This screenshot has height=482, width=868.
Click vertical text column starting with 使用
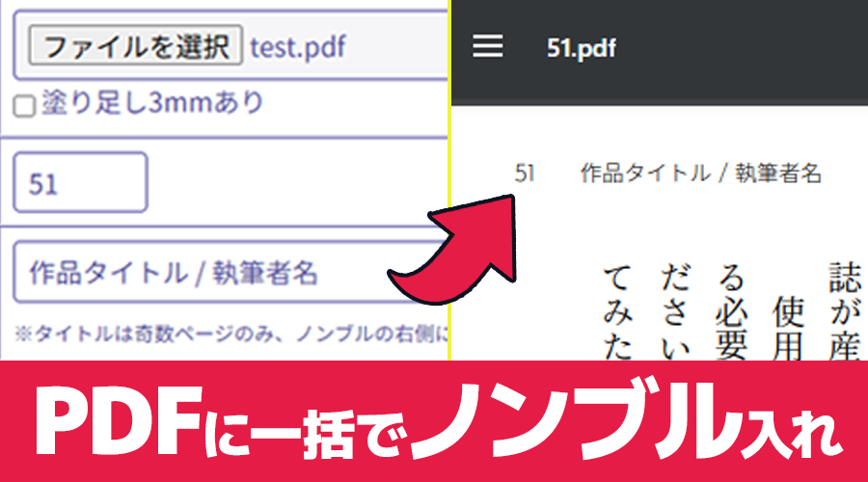click(x=788, y=328)
